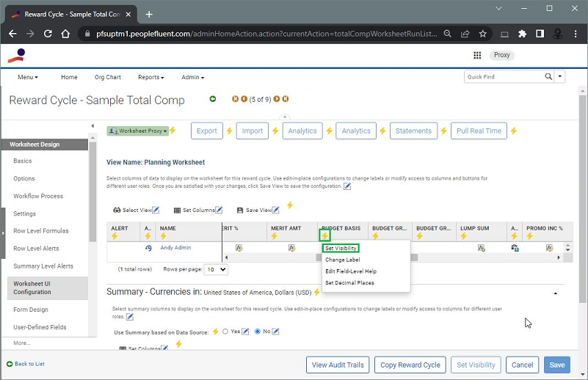
Task: Click lightning bolt under NAME column
Action: coord(163,236)
